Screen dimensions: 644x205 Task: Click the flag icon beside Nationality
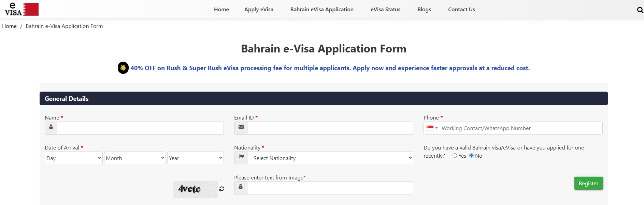click(241, 158)
